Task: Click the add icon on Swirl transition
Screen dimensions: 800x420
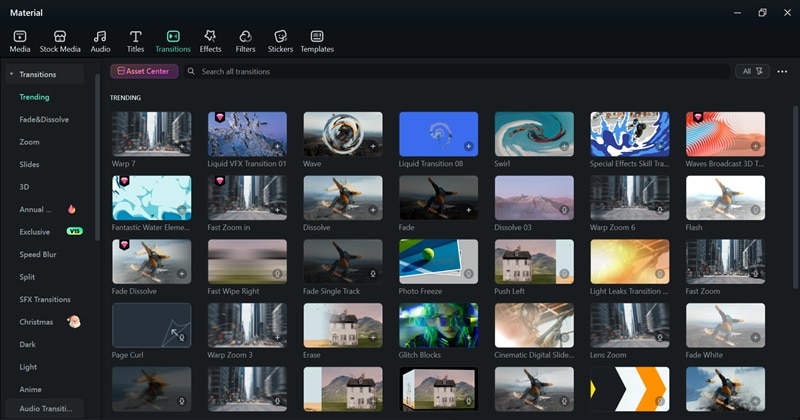Action: point(564,146)
